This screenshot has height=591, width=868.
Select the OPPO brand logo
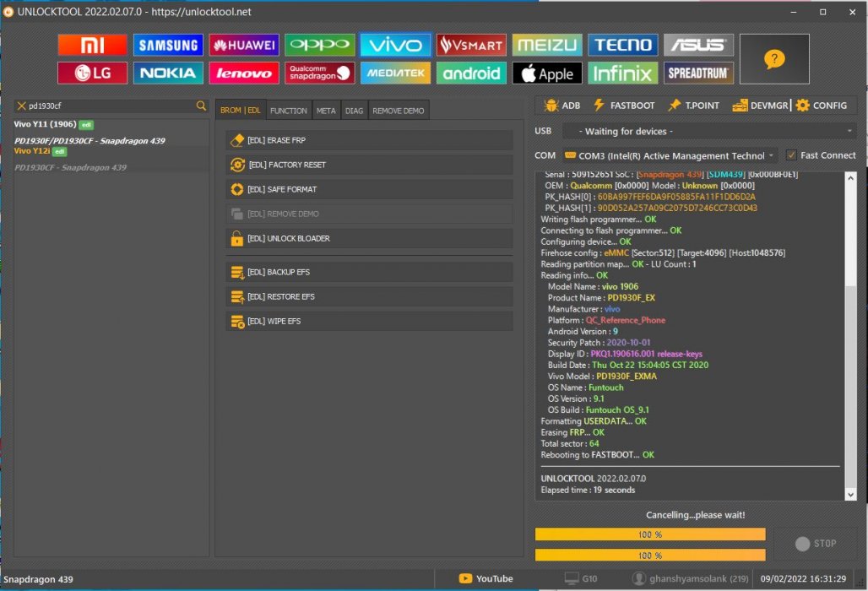click(x=319, y=45)
